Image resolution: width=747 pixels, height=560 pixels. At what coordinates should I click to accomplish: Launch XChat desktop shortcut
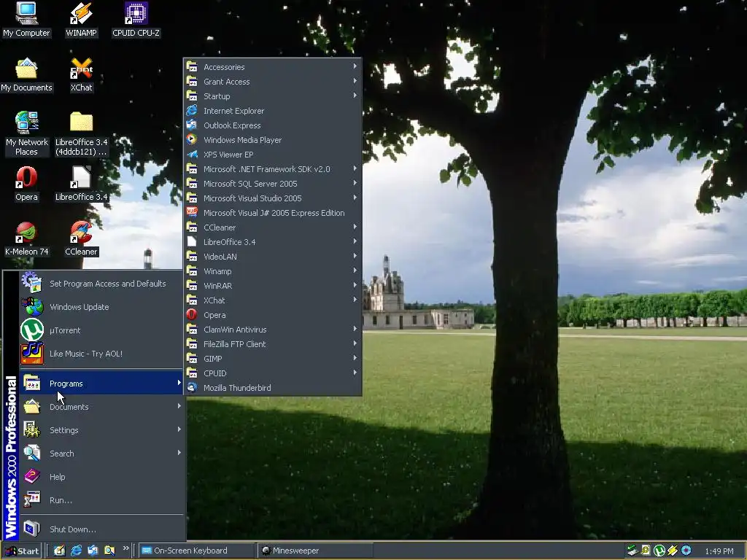coord(82,75)
